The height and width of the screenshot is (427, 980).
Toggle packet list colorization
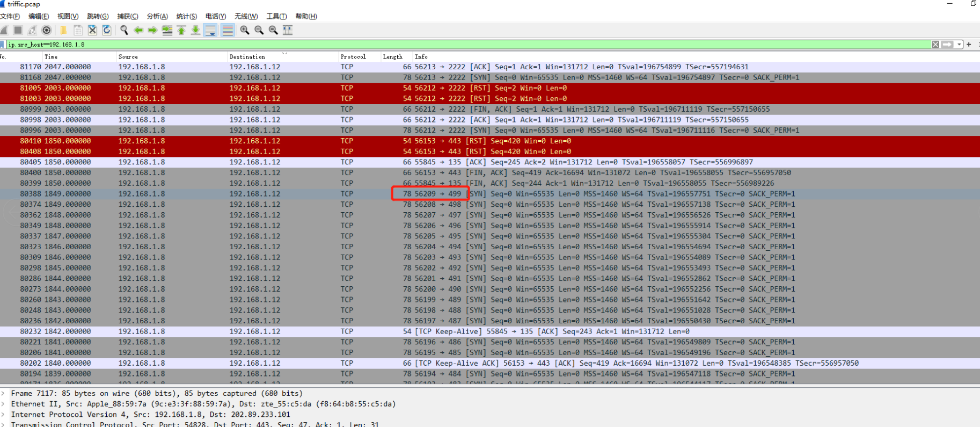(x=228, y=30)
